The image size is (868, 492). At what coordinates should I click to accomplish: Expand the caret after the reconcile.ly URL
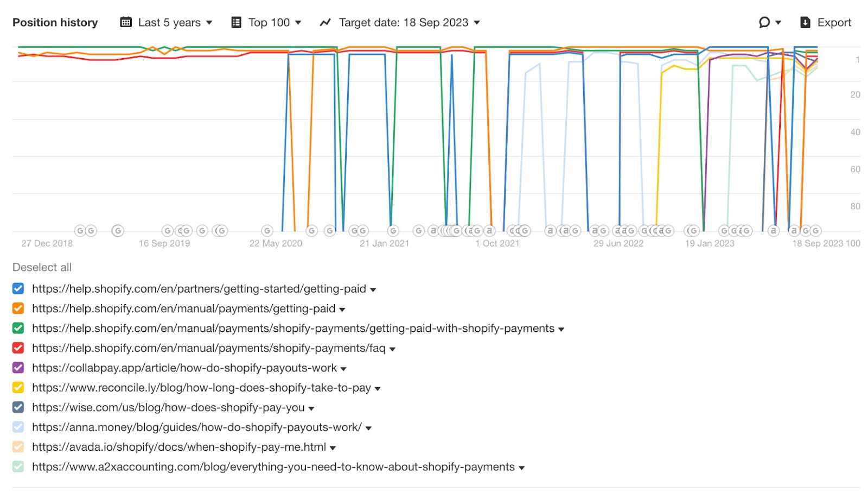point(378,389)
